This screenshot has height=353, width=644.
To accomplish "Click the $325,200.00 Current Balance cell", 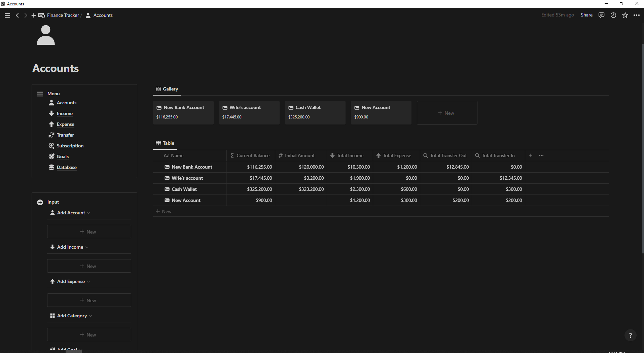I will click(x=251, y=189).
